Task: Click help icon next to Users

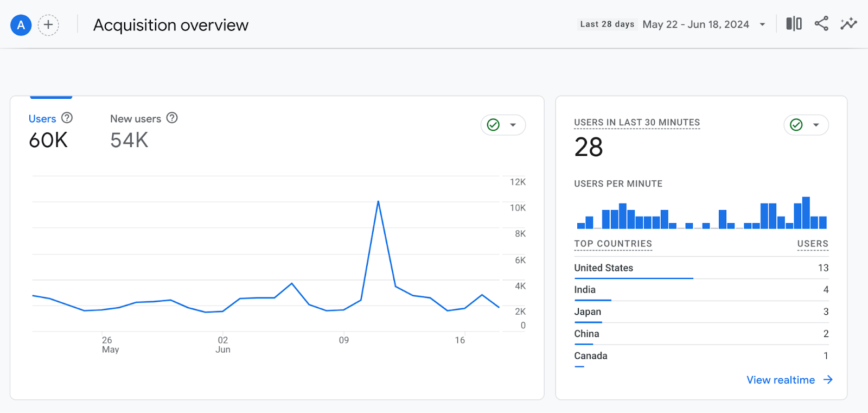Action: pyautogui.click(x=67, y=118)
